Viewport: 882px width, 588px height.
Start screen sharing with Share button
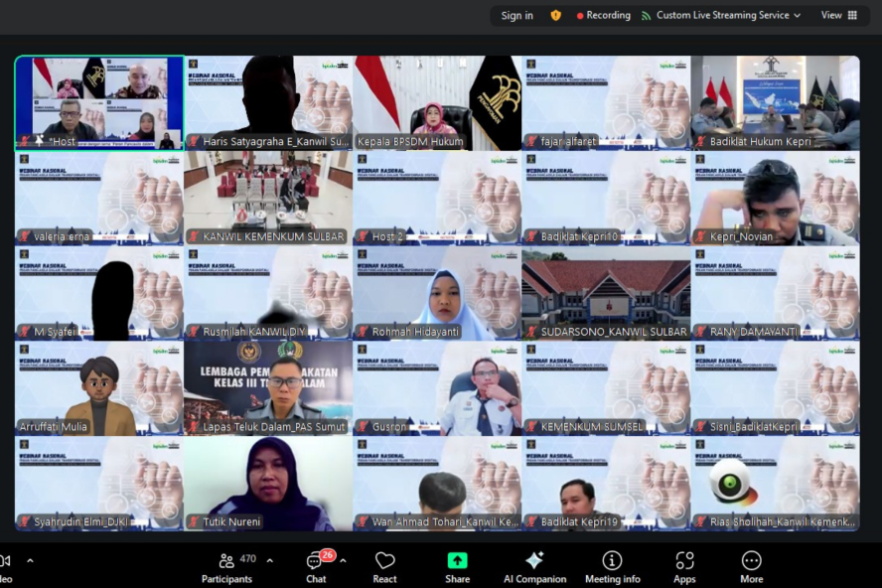[457, 566]
